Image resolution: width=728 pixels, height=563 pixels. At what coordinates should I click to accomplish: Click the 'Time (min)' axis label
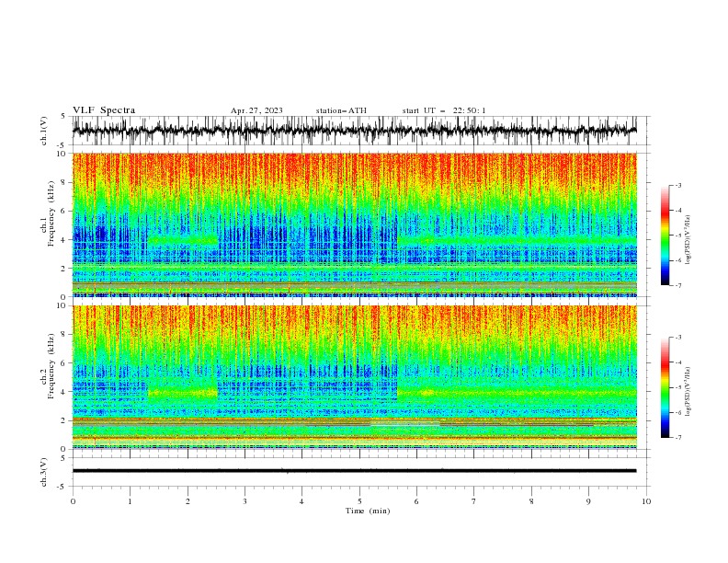coord(368,511)
